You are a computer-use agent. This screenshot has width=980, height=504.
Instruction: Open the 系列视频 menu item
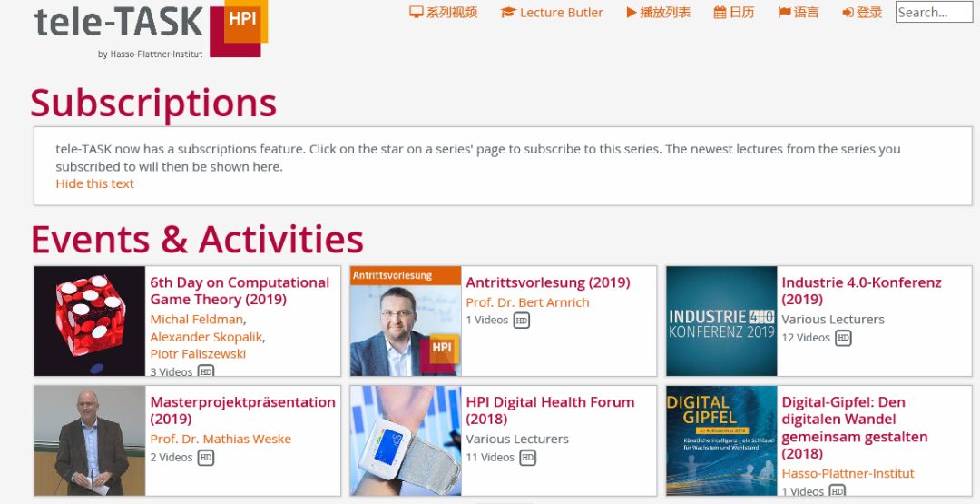tap(444, 12)
